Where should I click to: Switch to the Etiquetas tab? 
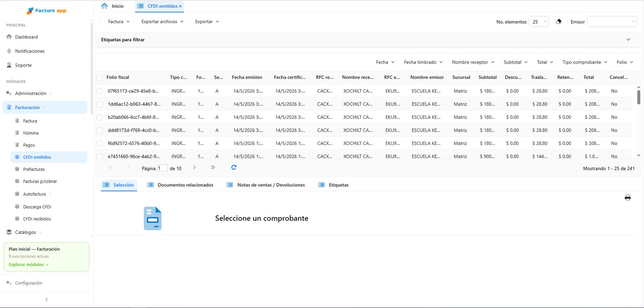tap(333, 185)
